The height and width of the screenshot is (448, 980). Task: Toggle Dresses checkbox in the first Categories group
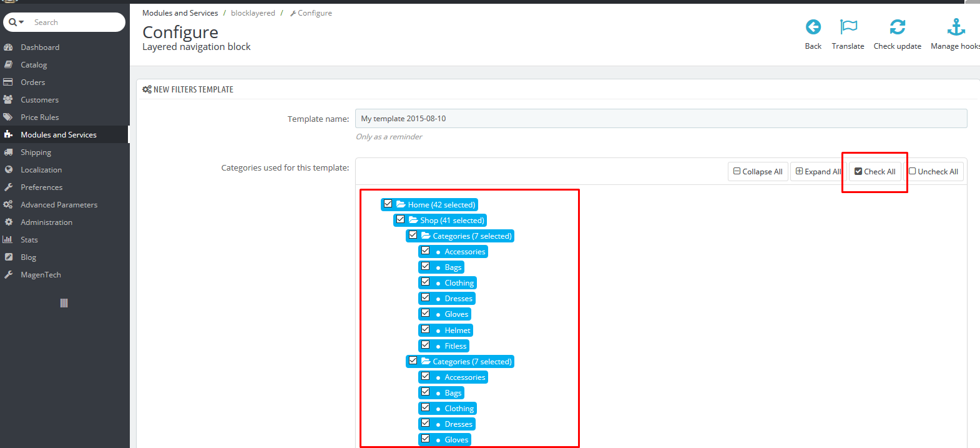click(426, 297)
